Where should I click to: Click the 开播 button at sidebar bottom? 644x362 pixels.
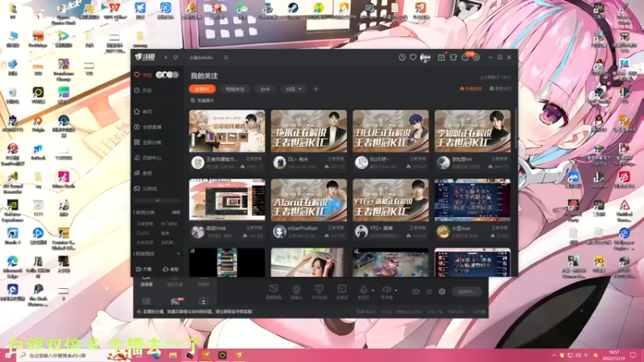coord(144,269)
